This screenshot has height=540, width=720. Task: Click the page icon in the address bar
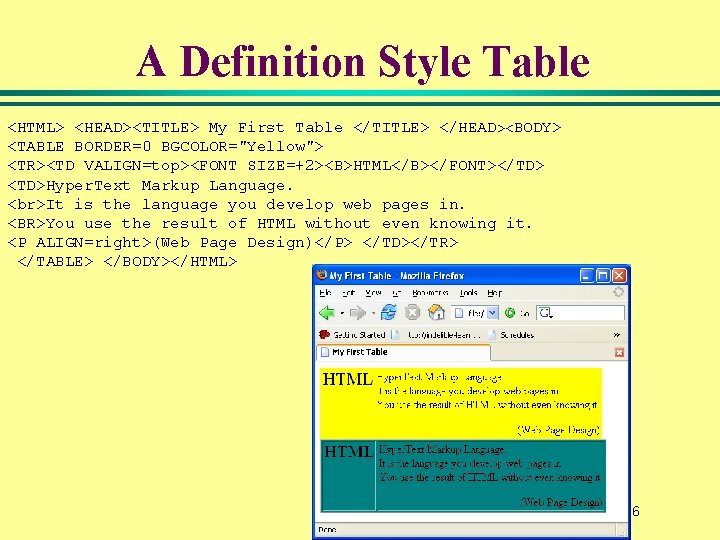459,313
